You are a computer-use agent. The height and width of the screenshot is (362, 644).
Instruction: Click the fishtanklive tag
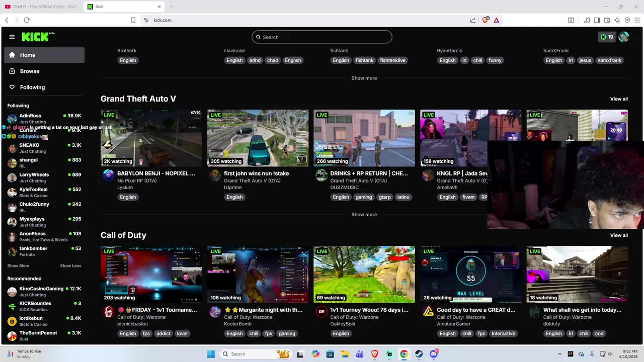tap(392, 60)
